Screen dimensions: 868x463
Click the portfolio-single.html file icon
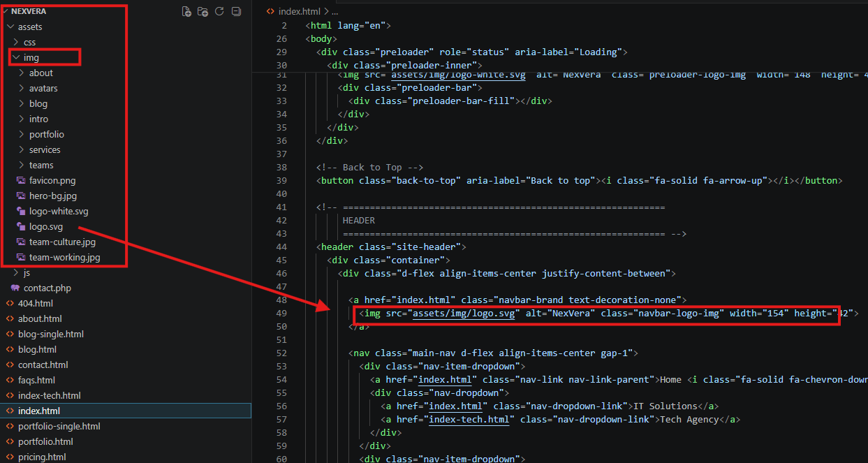pos(10,426)
